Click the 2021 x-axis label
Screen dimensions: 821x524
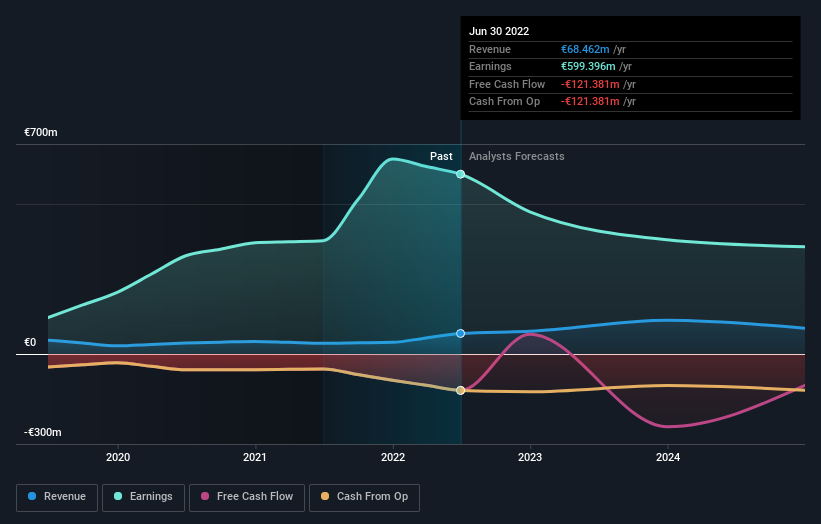pos(254,458)
